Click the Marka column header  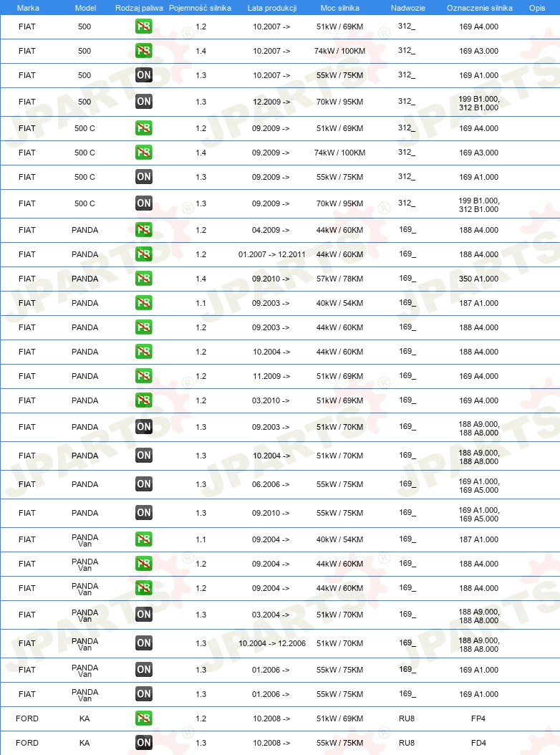point(28,8)
